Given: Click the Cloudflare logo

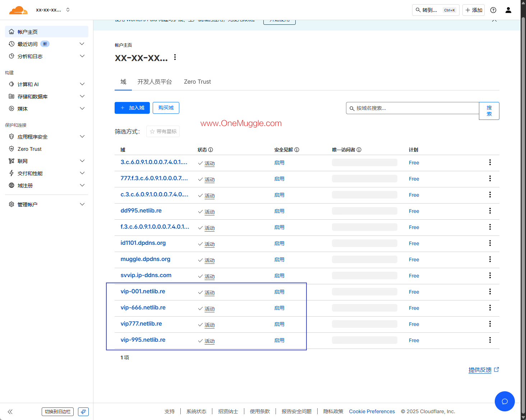Looking at the screenshot, I should coord(18,10).
